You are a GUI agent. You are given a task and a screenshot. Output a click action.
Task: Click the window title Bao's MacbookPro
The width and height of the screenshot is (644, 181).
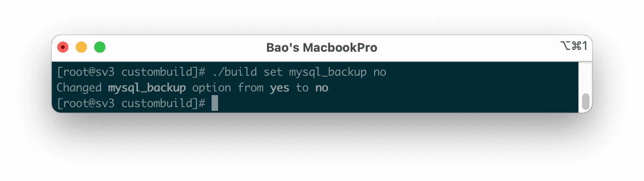pyautogui.click(x=322, y=48)
